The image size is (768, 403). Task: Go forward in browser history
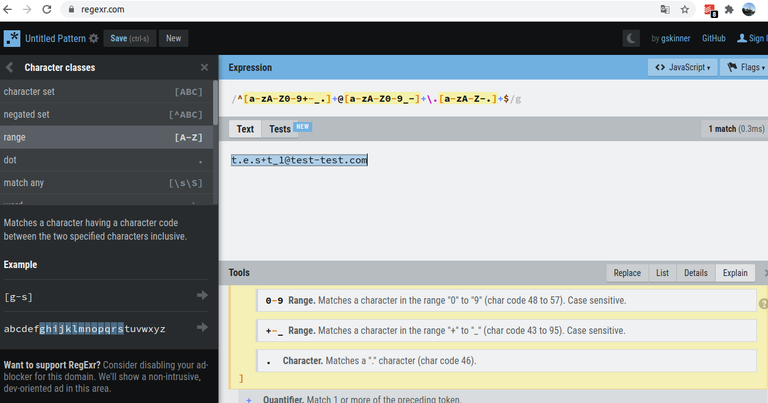tap(27, 9)
